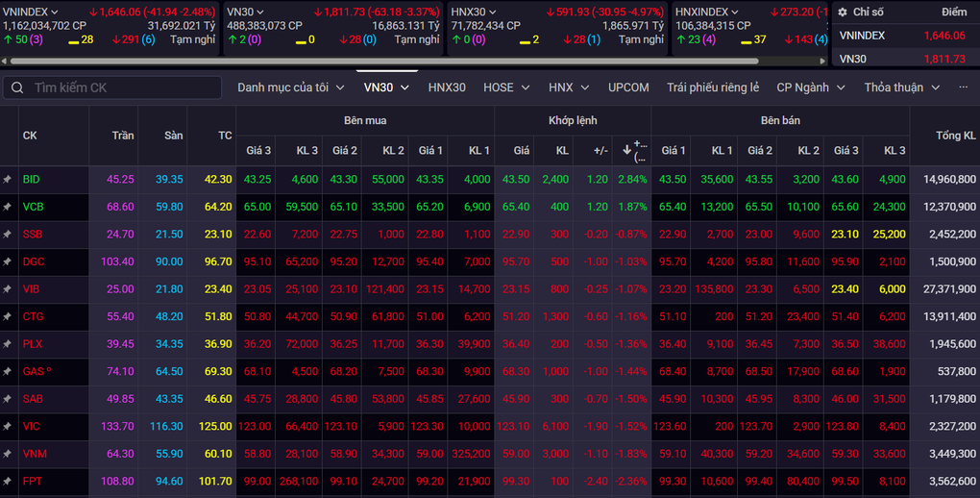Sort by the Sàn column header
Screen dimensions: 980x498
pos(174,136)
